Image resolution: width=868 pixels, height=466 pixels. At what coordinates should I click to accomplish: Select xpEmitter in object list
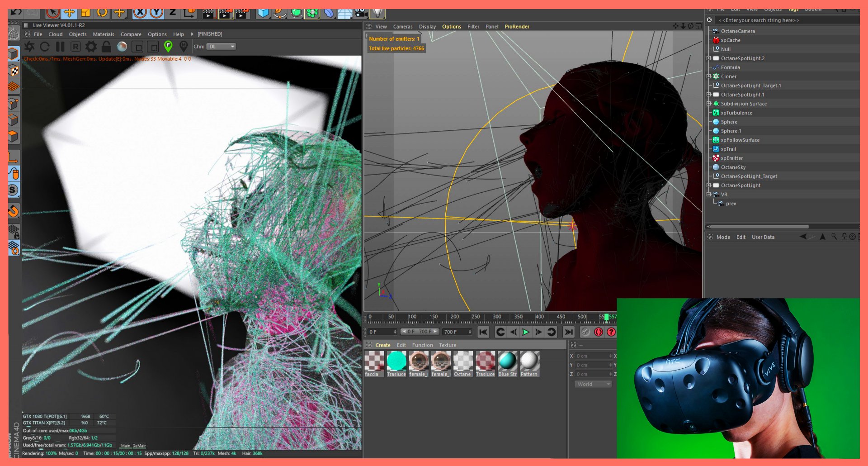[731, 158]
